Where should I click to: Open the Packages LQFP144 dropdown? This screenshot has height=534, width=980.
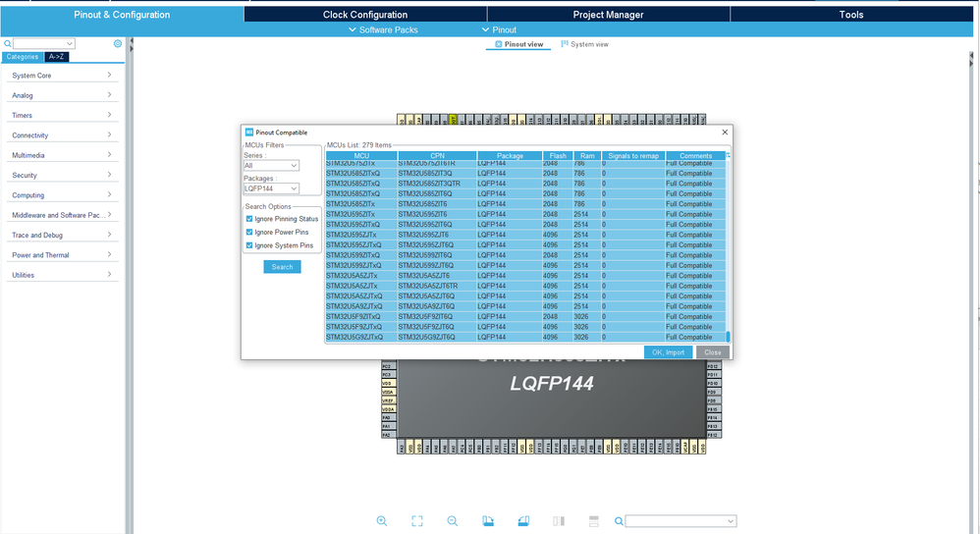(271, 188)
